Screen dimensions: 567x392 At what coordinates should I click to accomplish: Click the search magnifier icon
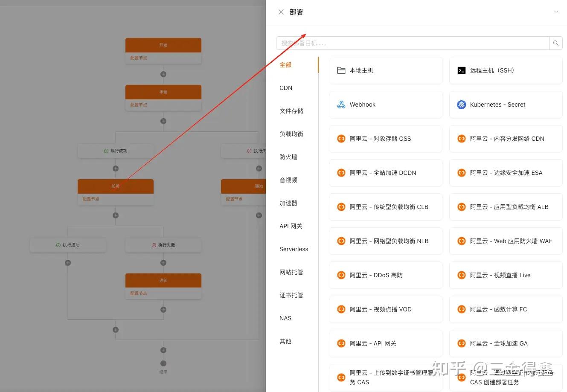[x=555, y=43]
